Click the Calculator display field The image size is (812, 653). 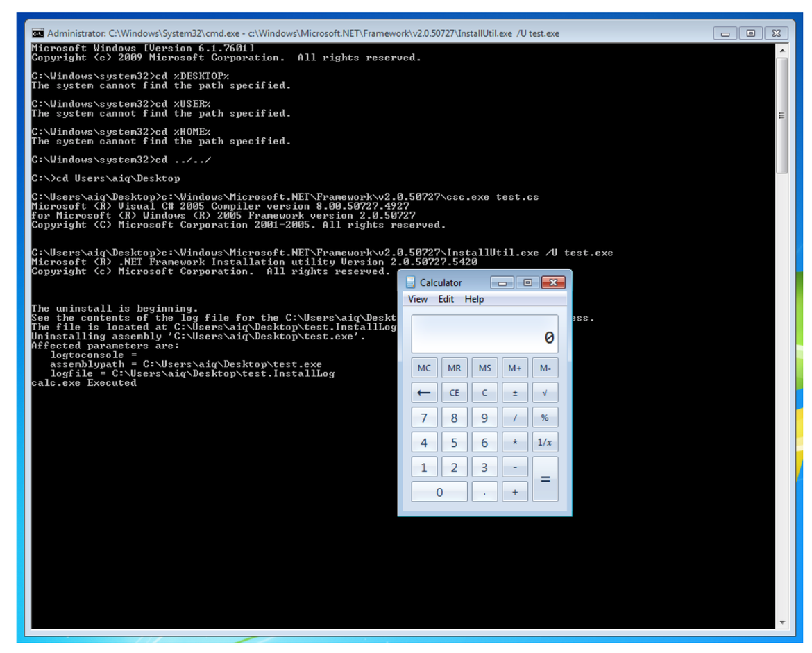coord(484,334)
